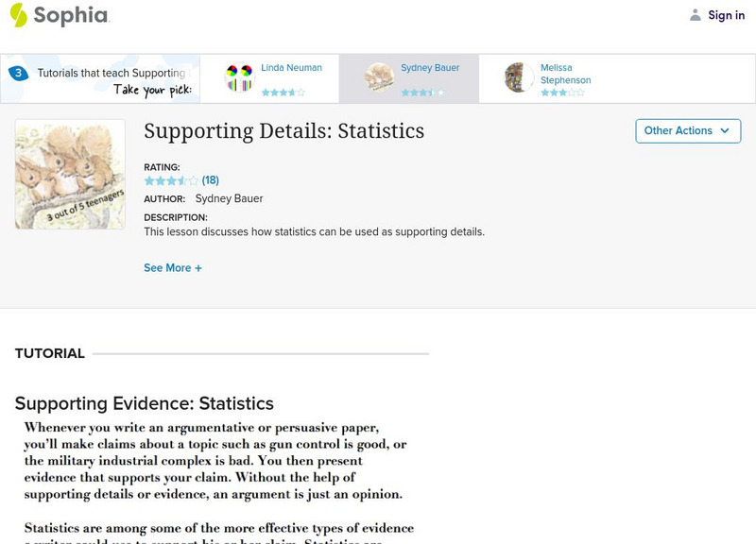Click the blue tutorials count badge showing 3

pos(18,73)
